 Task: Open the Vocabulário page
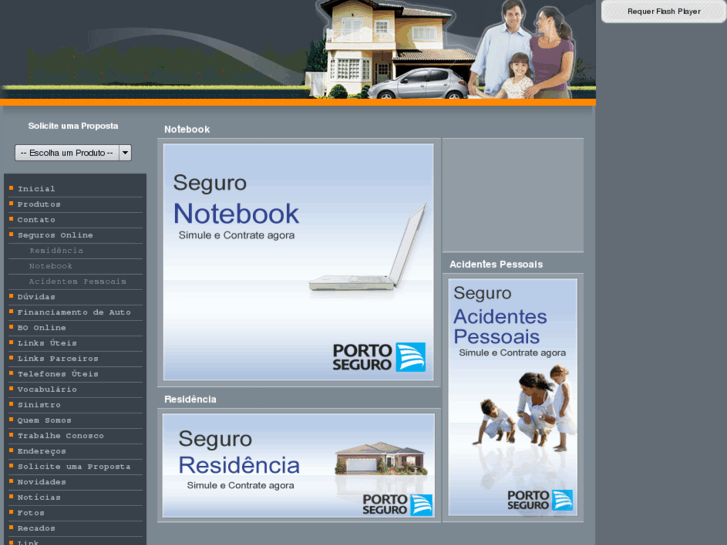point(47,389)
